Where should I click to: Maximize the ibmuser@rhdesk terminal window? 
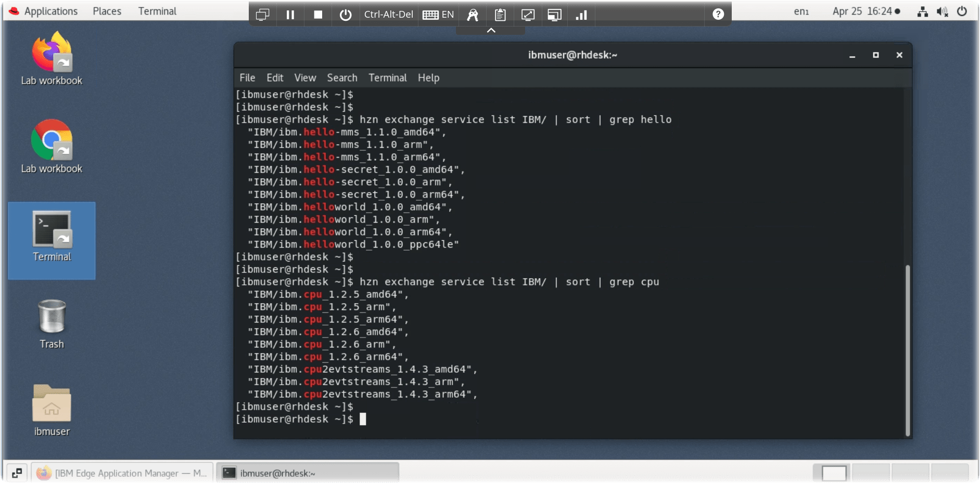[x=876, y=55]
